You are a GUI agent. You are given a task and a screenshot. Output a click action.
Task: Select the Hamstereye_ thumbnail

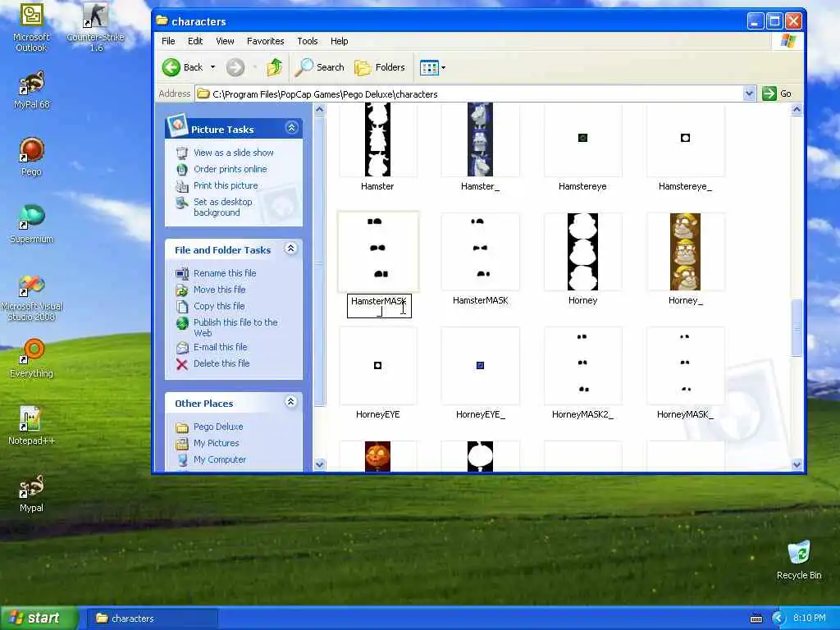pyautogui.click(x=685, y=139)
